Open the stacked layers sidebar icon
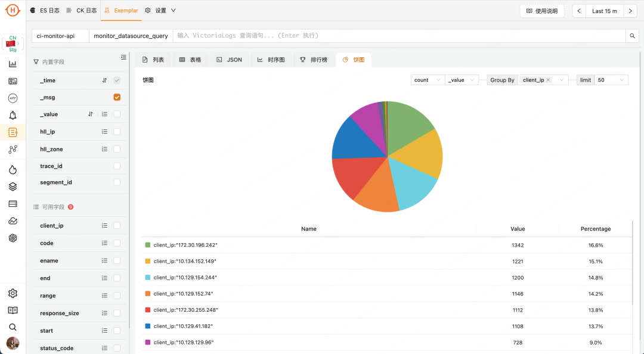The image size is (644, 354). [x=13, y=187]
